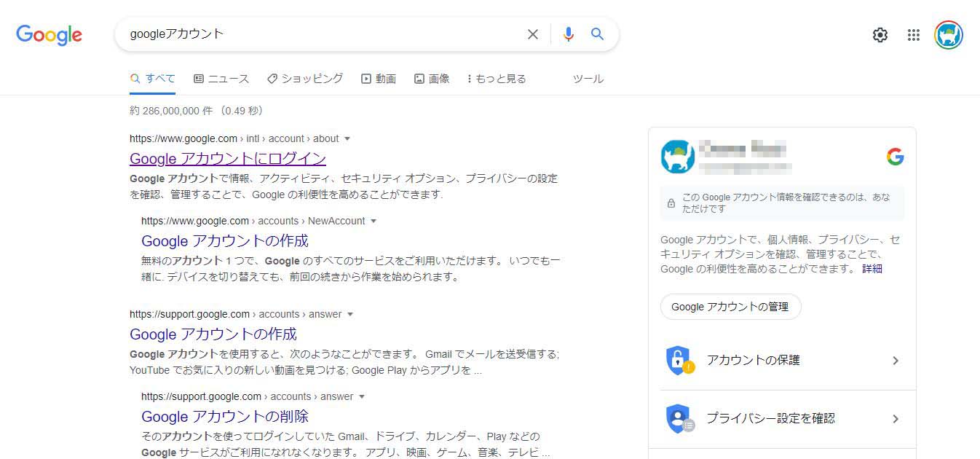Open the Google apps grid icon
The width and height of the screenshot is (980, 459).
(x=914, y=35)
